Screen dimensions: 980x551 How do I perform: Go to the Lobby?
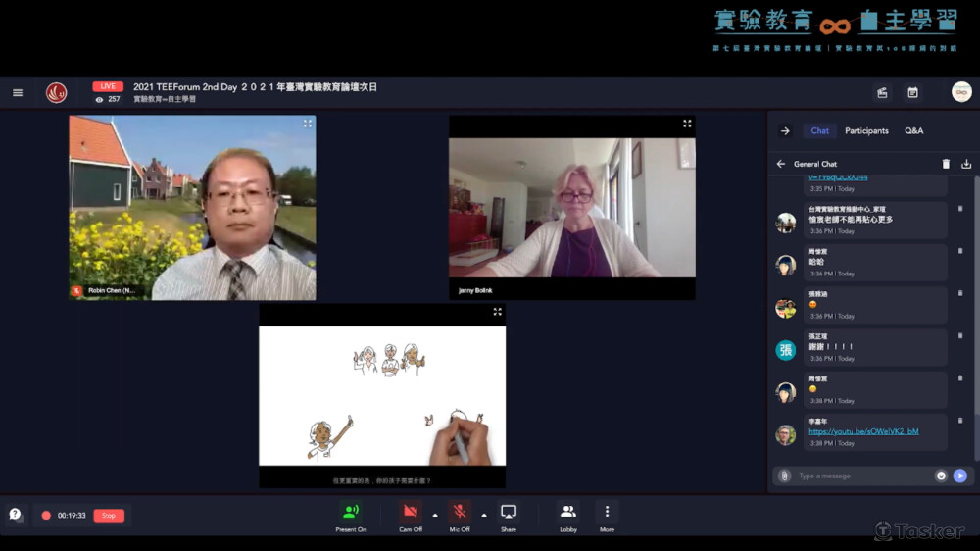pyautogui.click(x=567, y=516)
